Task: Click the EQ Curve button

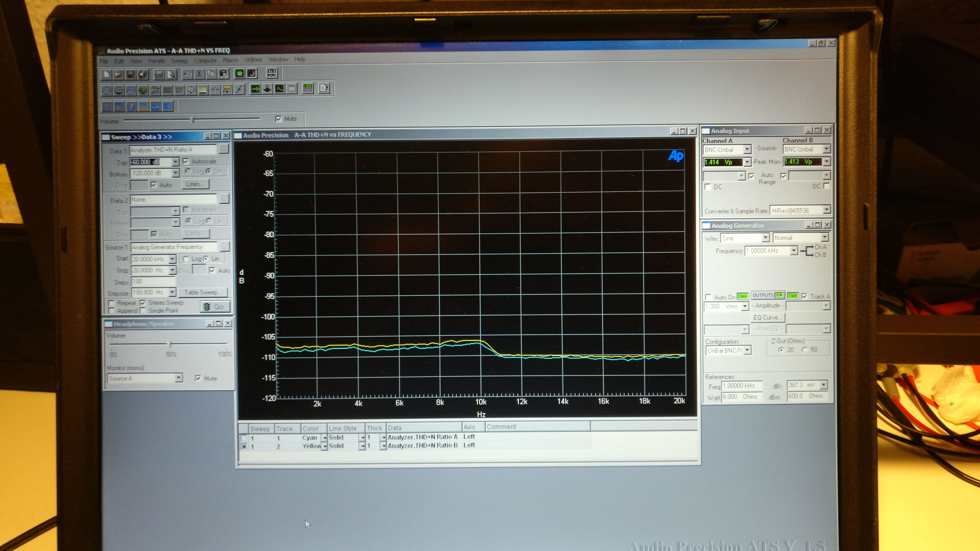Action: 768,318
